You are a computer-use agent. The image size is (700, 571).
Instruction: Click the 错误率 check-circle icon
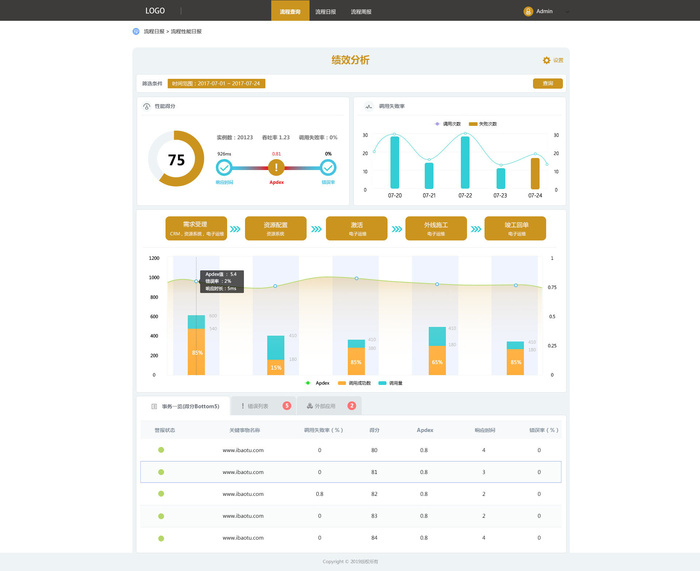(x=328, y=168)
